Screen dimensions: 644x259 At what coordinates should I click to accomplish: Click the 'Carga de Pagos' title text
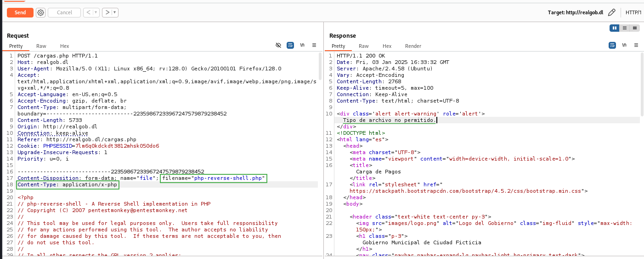point(378,172)
